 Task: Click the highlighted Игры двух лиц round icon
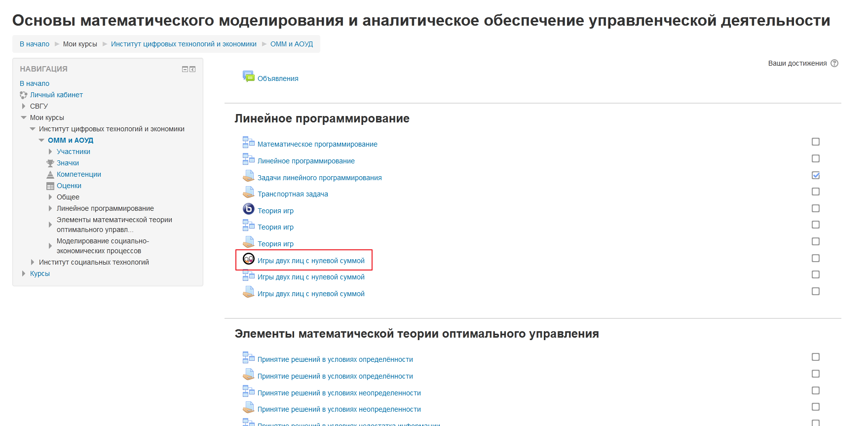tap(249, 259)
